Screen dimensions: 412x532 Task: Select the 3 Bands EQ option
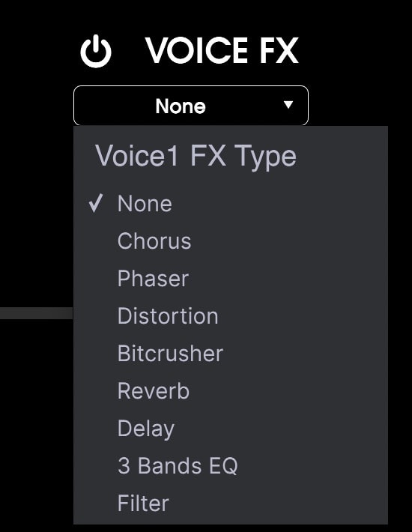coord(231,465)
